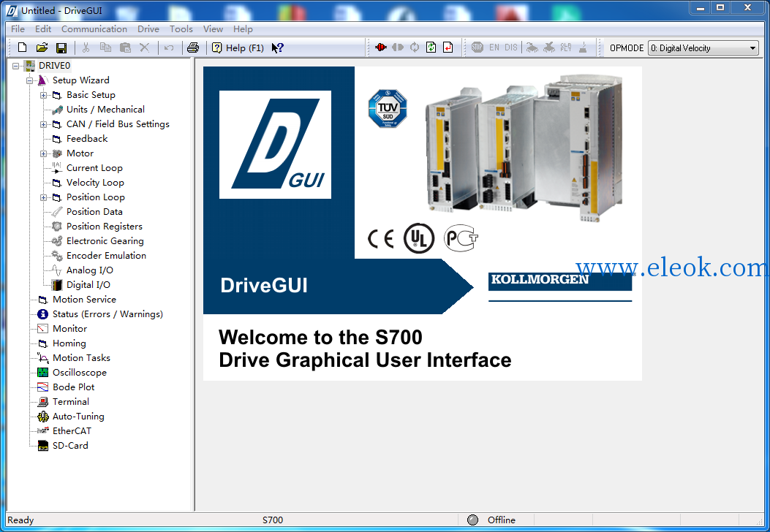Expand the Basic Setup node

pyautogui.click(x=44, y=95)
